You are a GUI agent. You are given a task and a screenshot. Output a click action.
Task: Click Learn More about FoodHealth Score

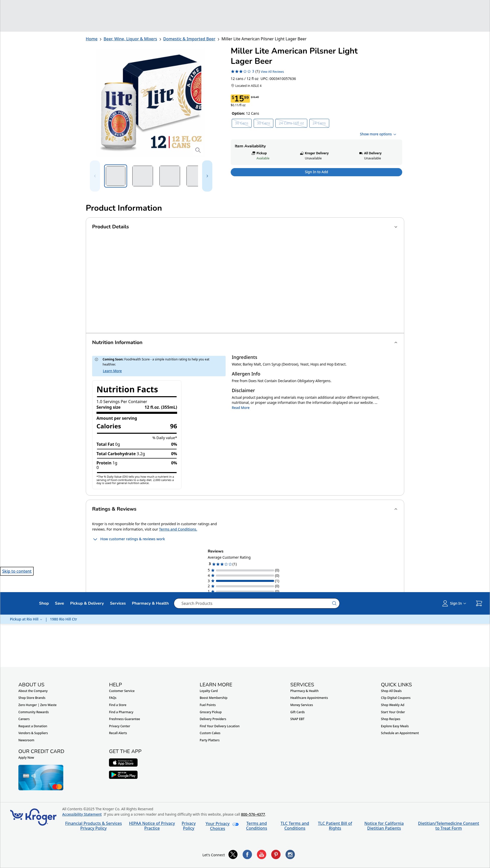[112, 371]
